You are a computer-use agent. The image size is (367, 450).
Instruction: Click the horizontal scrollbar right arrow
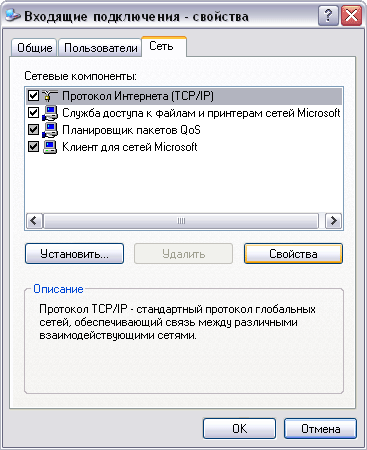pyautogui.click(x=333, y=221)
